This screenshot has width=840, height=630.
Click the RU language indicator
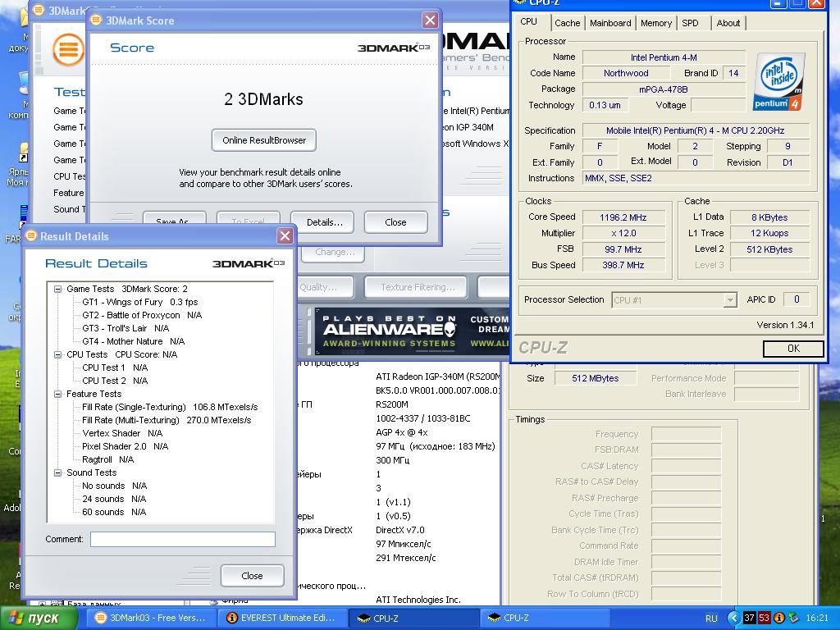point(711,619)
